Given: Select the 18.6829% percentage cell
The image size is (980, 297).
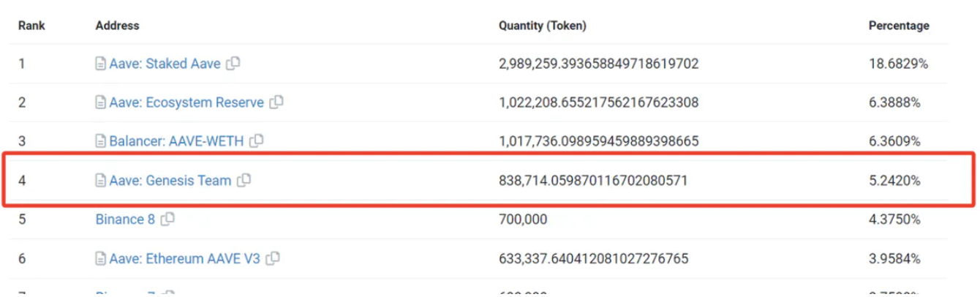Looking at the screenshot, I should (898, 64).
